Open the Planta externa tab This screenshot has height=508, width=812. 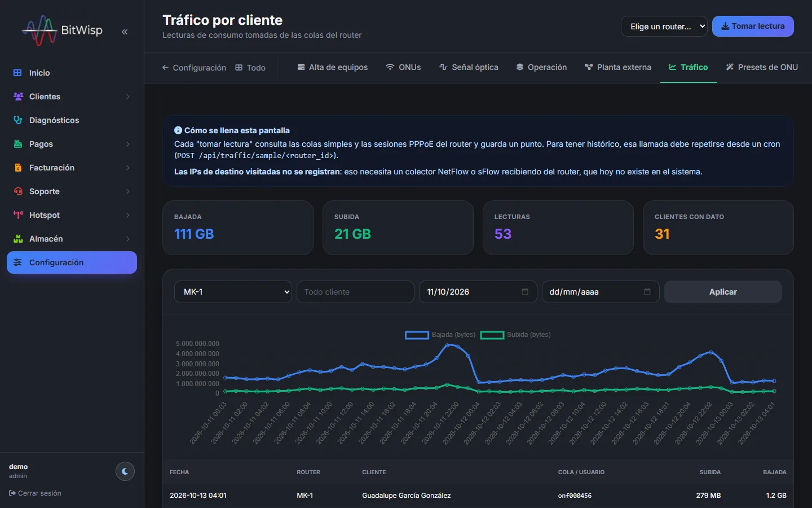(618, 67)
